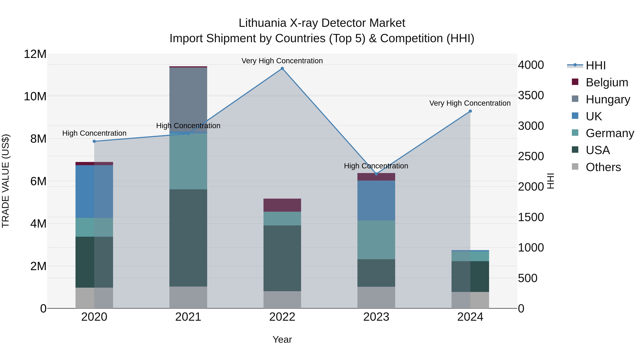Click the 2023 x-axis label
Viewport: 644px width, 362px height.
376,317
